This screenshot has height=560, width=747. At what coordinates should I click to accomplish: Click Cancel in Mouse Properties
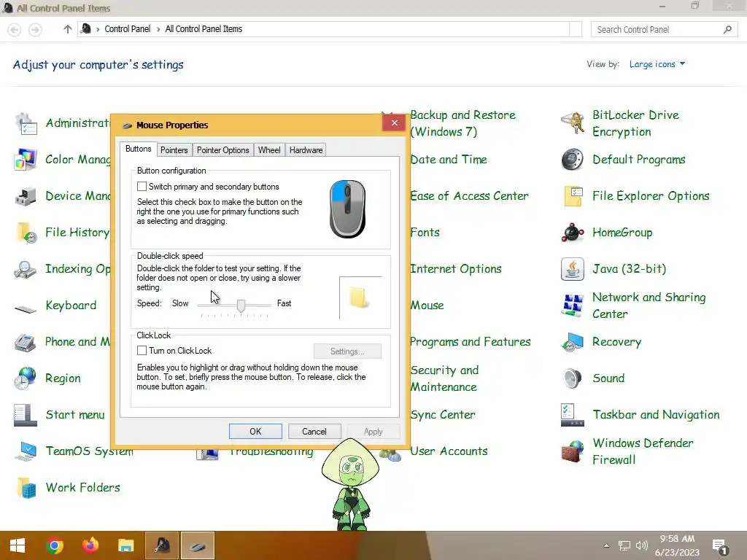coord(314,432)
